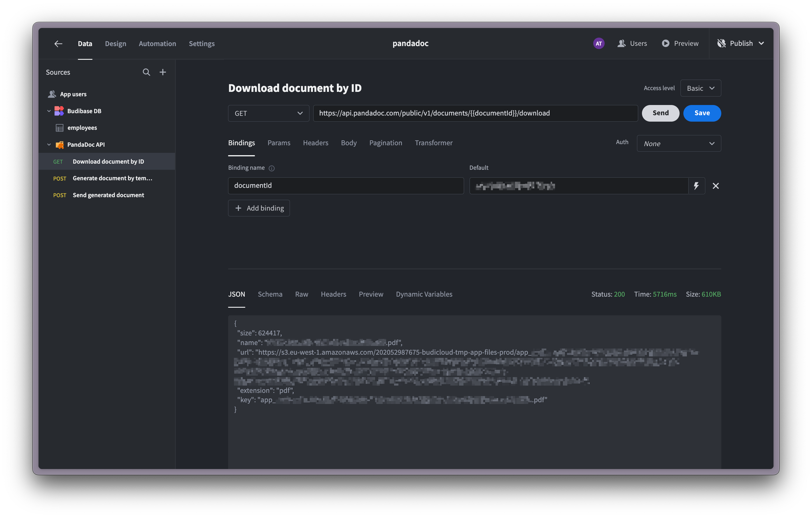Click the Send button

(x=660, y=113)
